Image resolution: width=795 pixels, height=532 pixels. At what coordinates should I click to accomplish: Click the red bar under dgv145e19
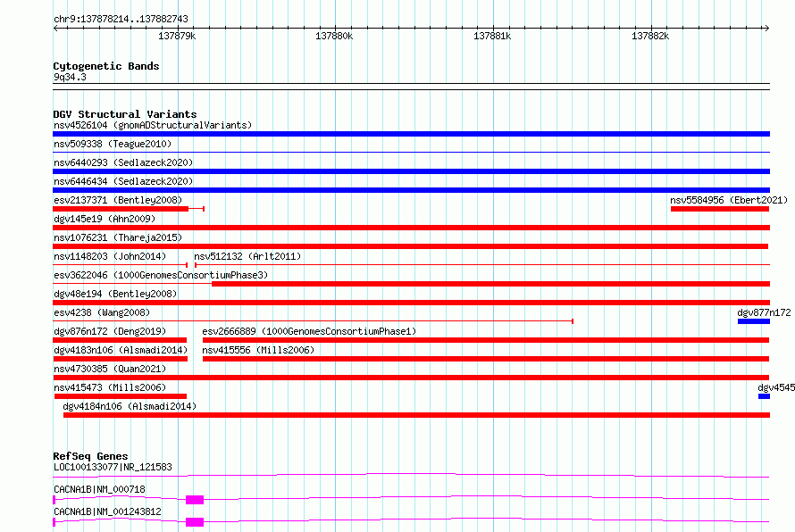(411, 228)
